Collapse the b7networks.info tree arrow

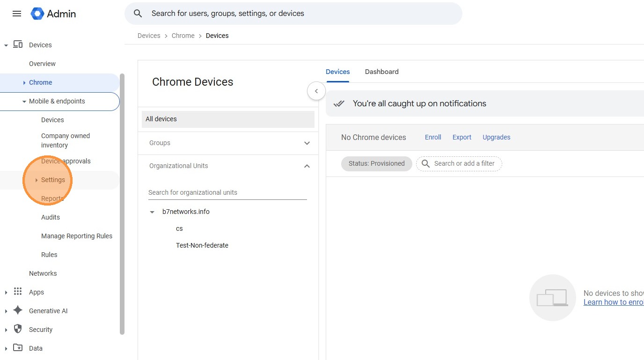(x=152, y=212)
